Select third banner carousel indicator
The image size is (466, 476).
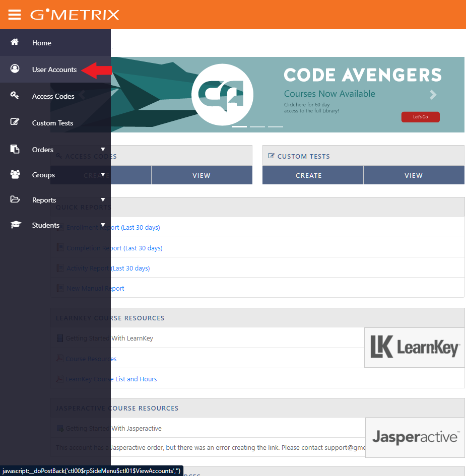[276, 126]
